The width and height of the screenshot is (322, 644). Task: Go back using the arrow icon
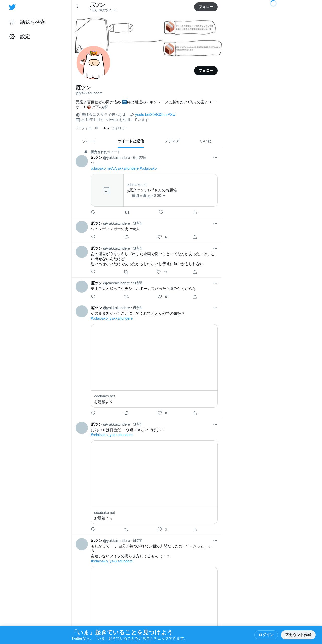pos(78,7)
